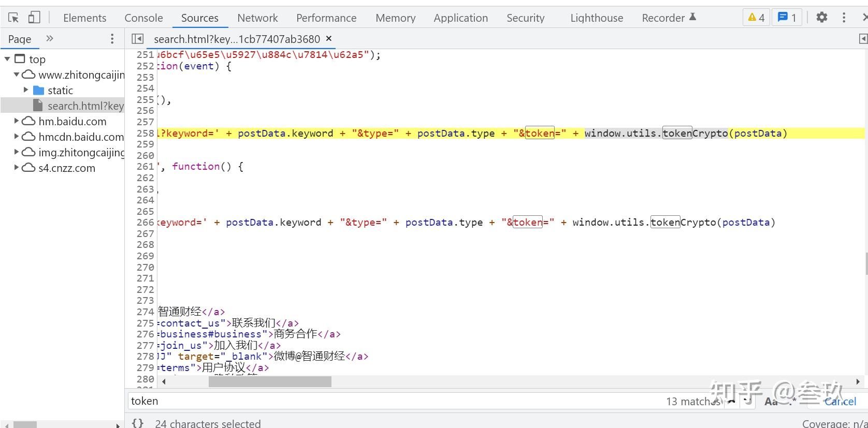This screenshot has height=428, width=868.
Task: Click 商务合作 text on line 276
Action: click(296, 334)
